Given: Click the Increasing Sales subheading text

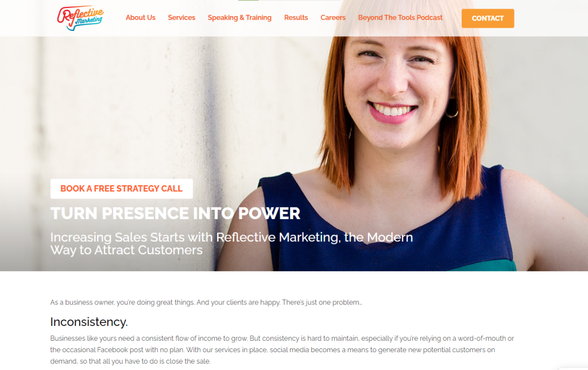Looking at the screenshot, I should [x=231, y=243].
